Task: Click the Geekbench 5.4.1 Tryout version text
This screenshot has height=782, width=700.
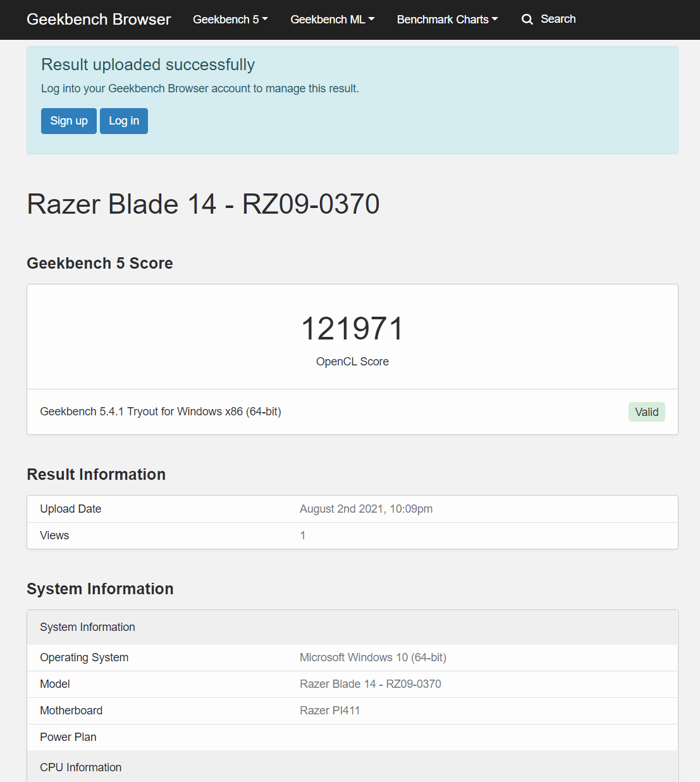Action: click(x=161, y=412)
